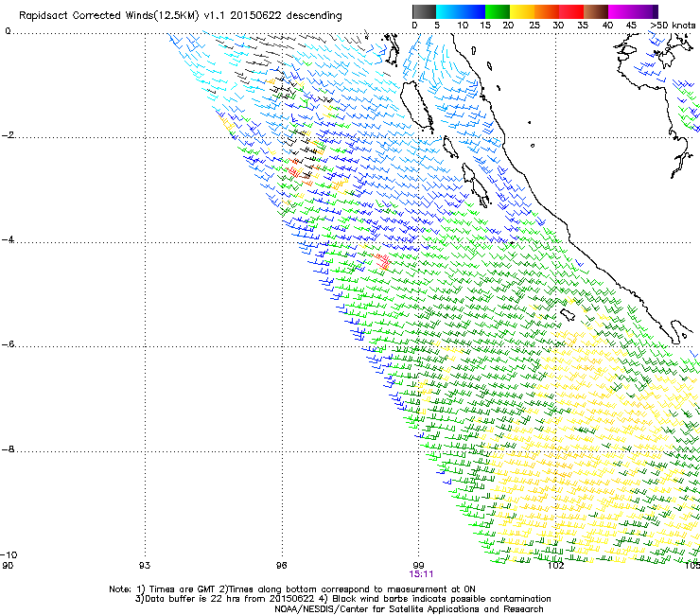The height and width of the screenshot is (615, 700).
Task: Click the yellow 20-25 knots legend swatch
Action: coord(522,11)
